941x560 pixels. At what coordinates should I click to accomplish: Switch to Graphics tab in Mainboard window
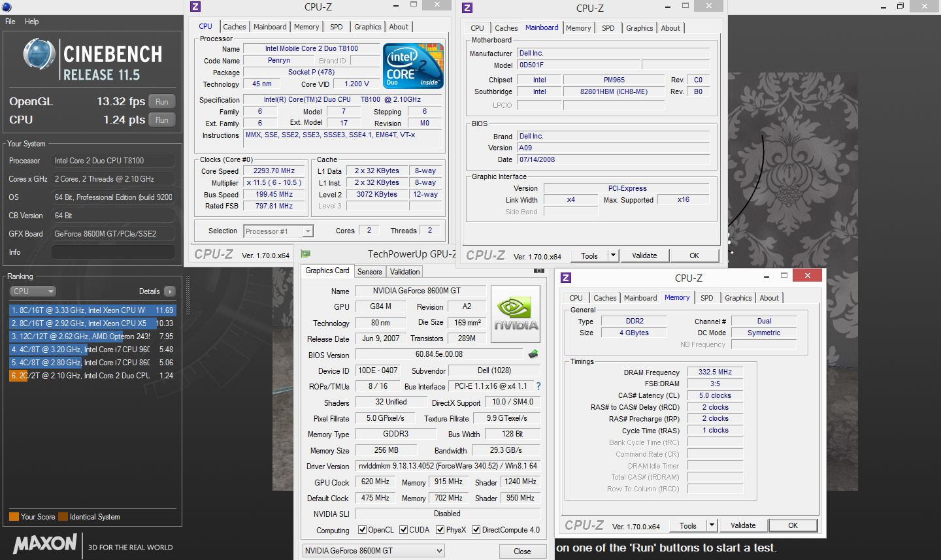[x=640, y=28]
